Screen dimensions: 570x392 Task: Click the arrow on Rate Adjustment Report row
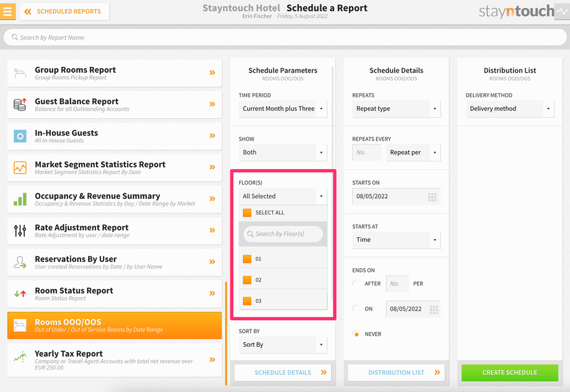click(x=213, y=230)
